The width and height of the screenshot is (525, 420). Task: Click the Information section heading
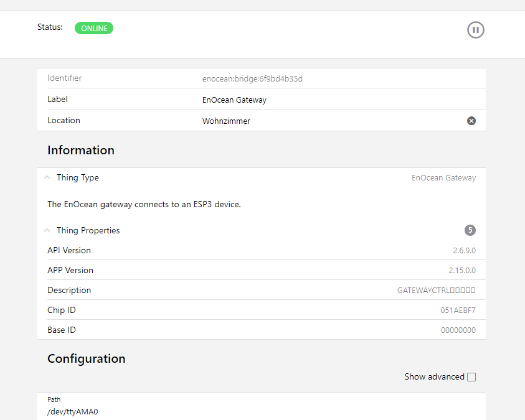tap(81, 150)
